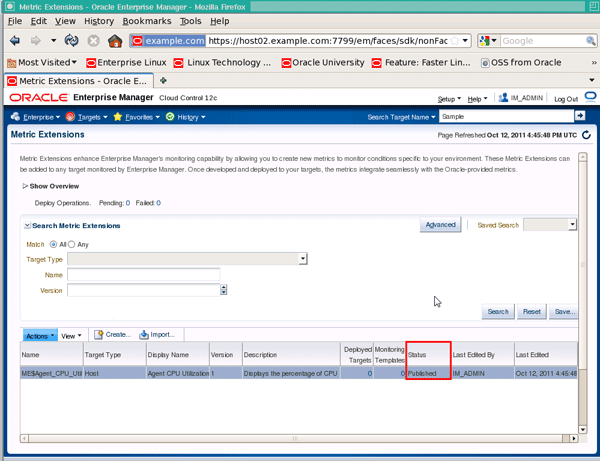Image resolution: width=600 pixels, height=461 pixels.
Task: Click the Version field stepper arrows
Action: click(x=223, y=290)
